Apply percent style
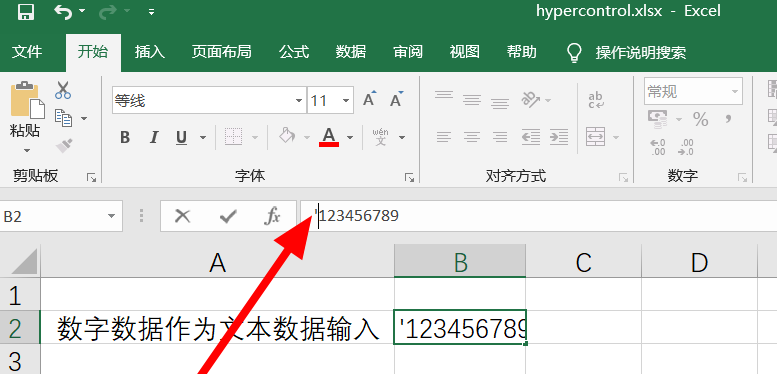 pos(700,119)
